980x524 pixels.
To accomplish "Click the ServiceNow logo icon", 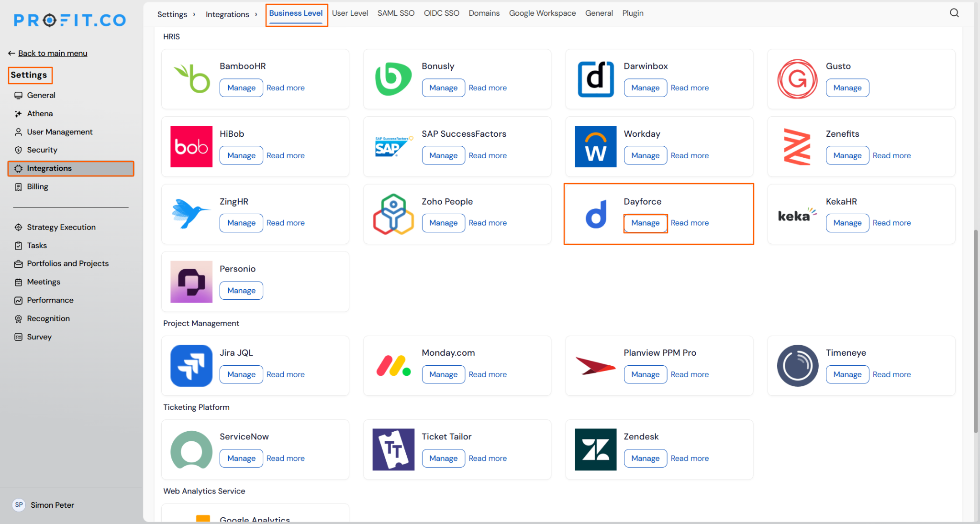I will (191, 449).
